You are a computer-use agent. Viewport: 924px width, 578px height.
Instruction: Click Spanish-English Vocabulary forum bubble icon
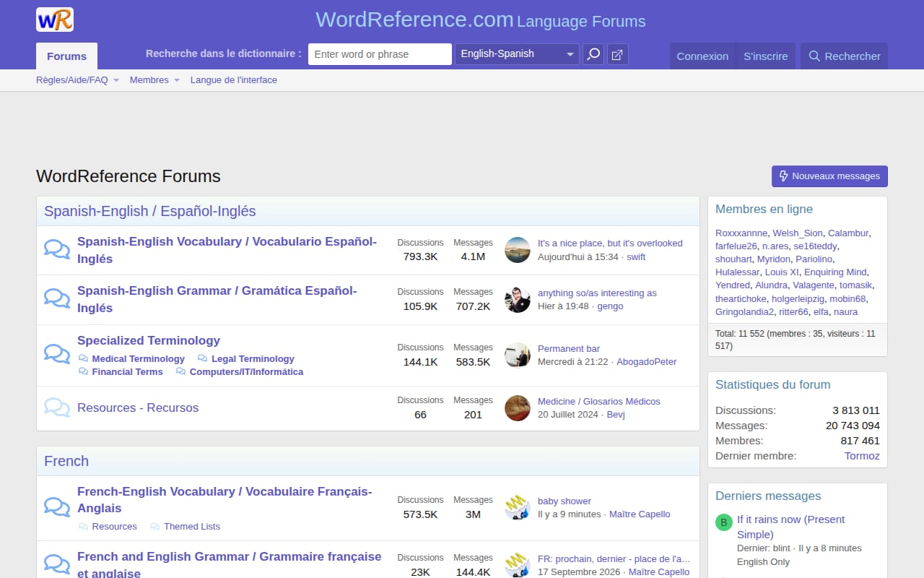click(57, 250)
